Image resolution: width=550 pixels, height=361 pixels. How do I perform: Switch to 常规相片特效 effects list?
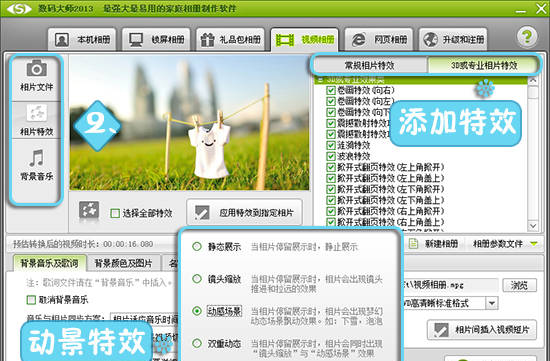click(370, 65)
